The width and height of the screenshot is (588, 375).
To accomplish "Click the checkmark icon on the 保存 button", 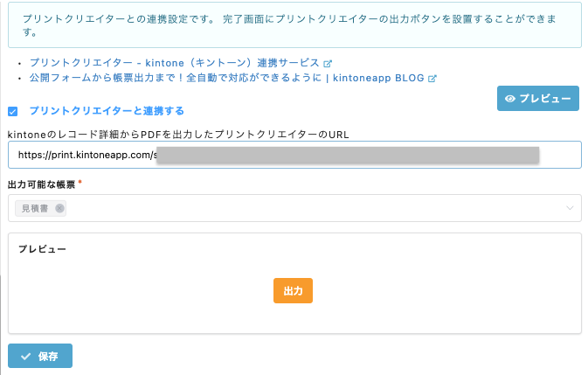I will (x=25, y=357).
